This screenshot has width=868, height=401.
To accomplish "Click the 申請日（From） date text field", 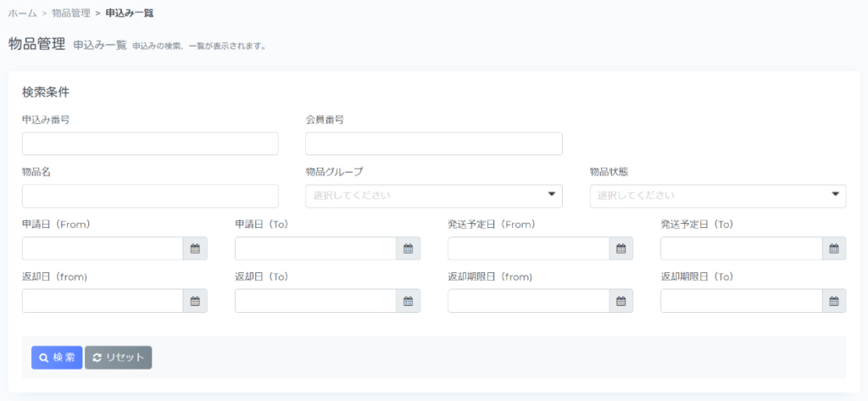I will pos(103,248).
